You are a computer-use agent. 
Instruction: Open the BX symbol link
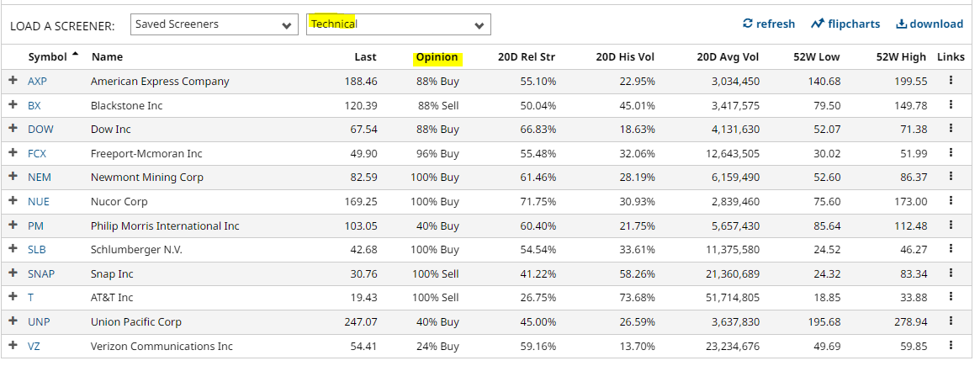click(x=34, y=106)
